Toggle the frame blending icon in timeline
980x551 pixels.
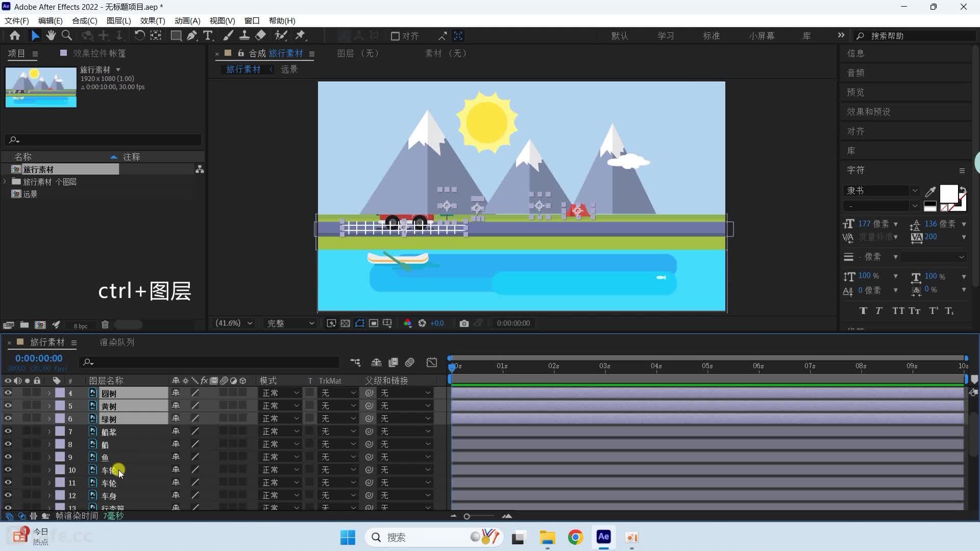pos(393,363)
